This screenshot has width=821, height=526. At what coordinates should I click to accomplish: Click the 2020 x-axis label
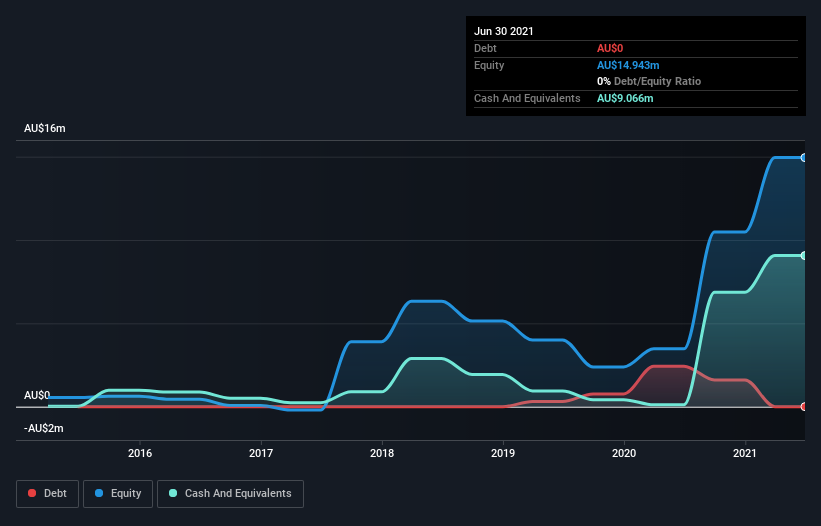[x=624, y=453]
